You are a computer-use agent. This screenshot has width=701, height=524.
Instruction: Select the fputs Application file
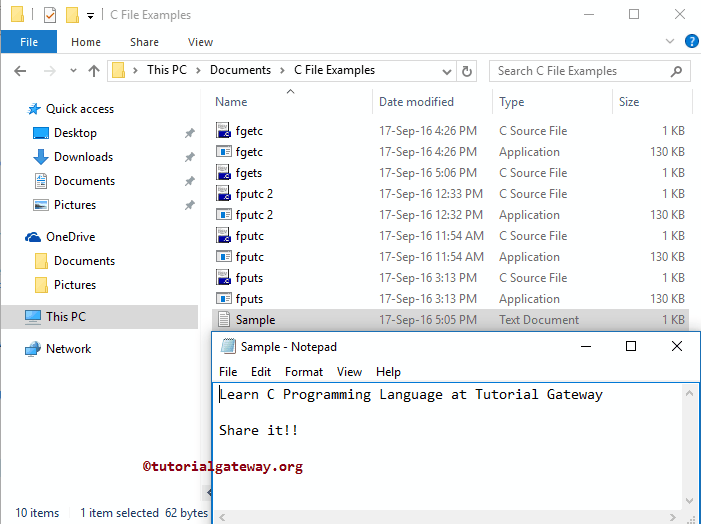point(450,299)
